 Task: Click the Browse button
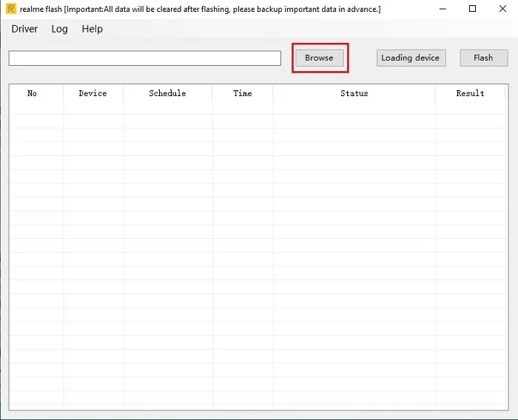pos(320,58)
